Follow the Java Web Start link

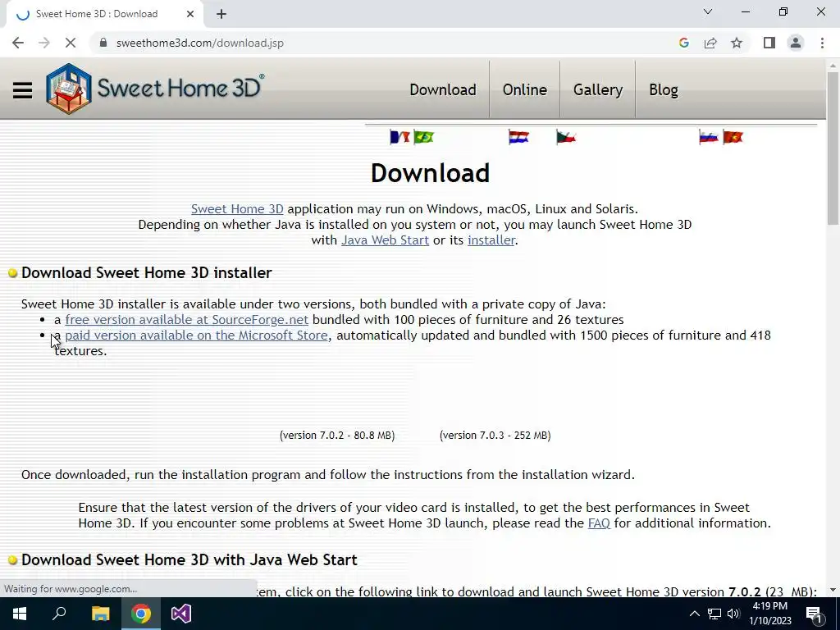pyautogui.click(x=386, y=240)
